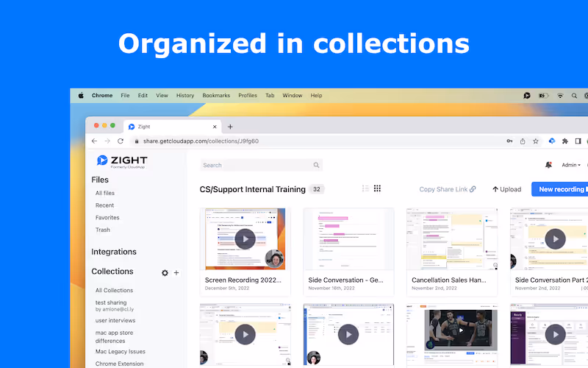588x368 pixels.
Task: Open the user interviews collection
Action: pyautogui.click(x=115, y=320)
